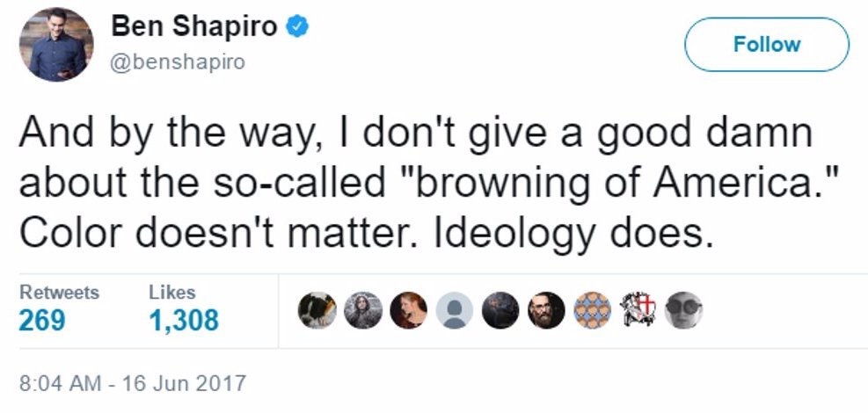
Task: Open the dark fifth liker avatar
Action: click(500, 310)
